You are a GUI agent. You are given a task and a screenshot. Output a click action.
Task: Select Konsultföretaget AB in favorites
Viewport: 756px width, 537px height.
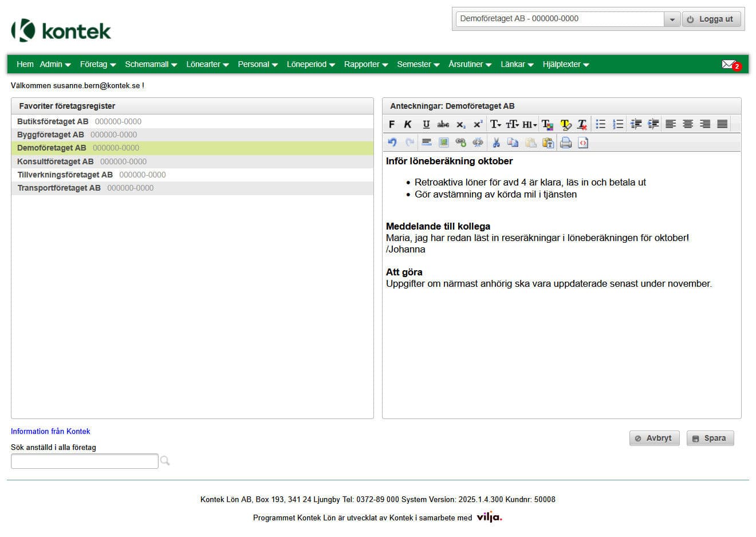(192, 161)
